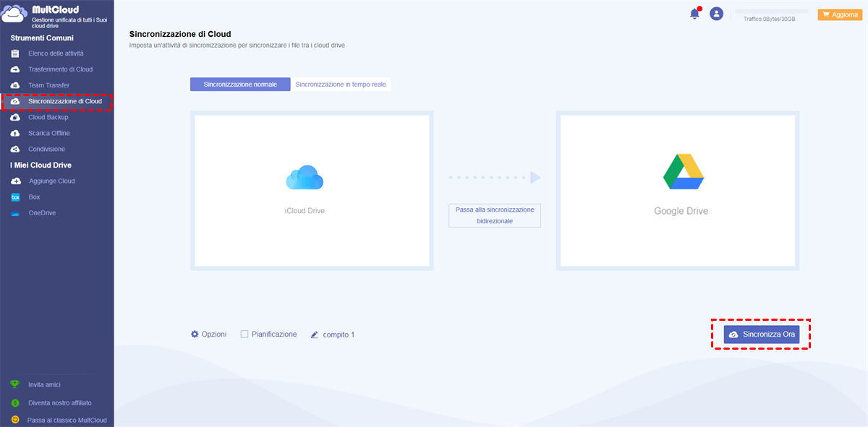868x427 pixels.
Task: Click the Box drive icon
Action: pos(15,197)
